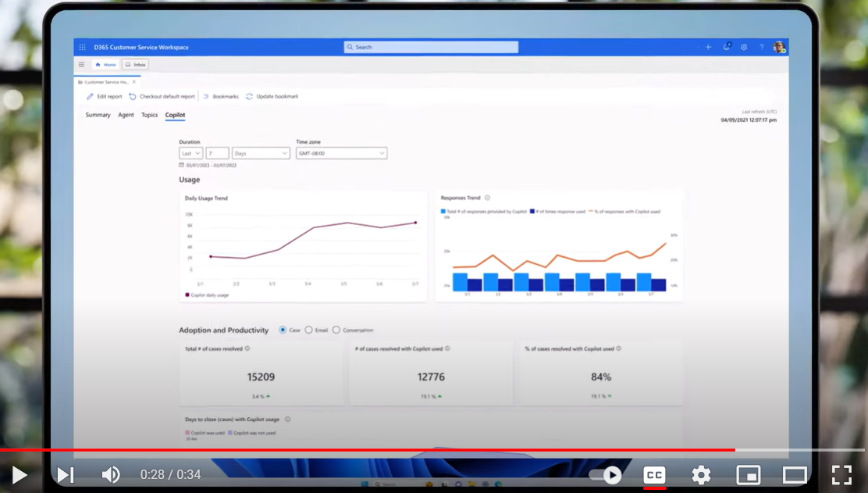Expand the Time zone GMT-08:00 dropdown
This screenshot has width=868, height=493.
341,153
